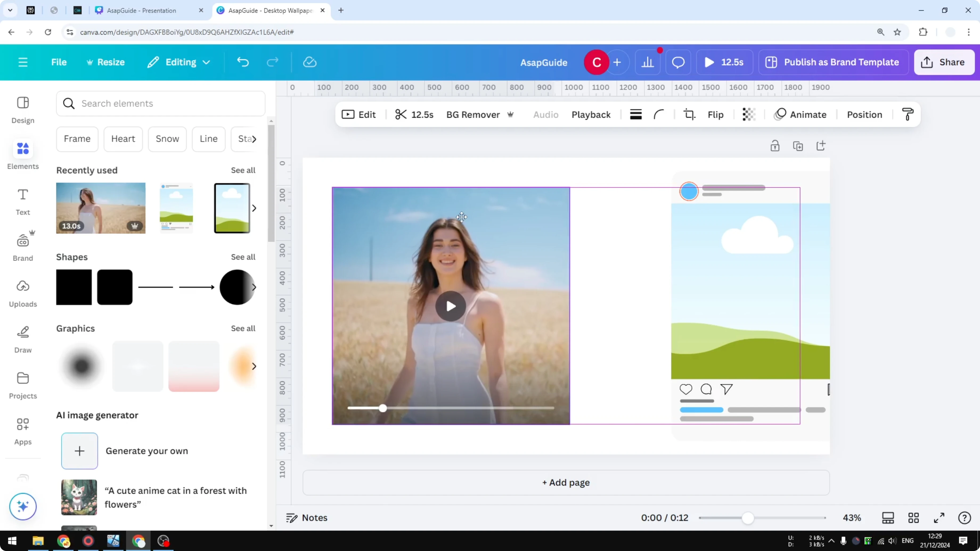Open the Animate tool
The image size is (980, 551).
[x=800, y=114]
